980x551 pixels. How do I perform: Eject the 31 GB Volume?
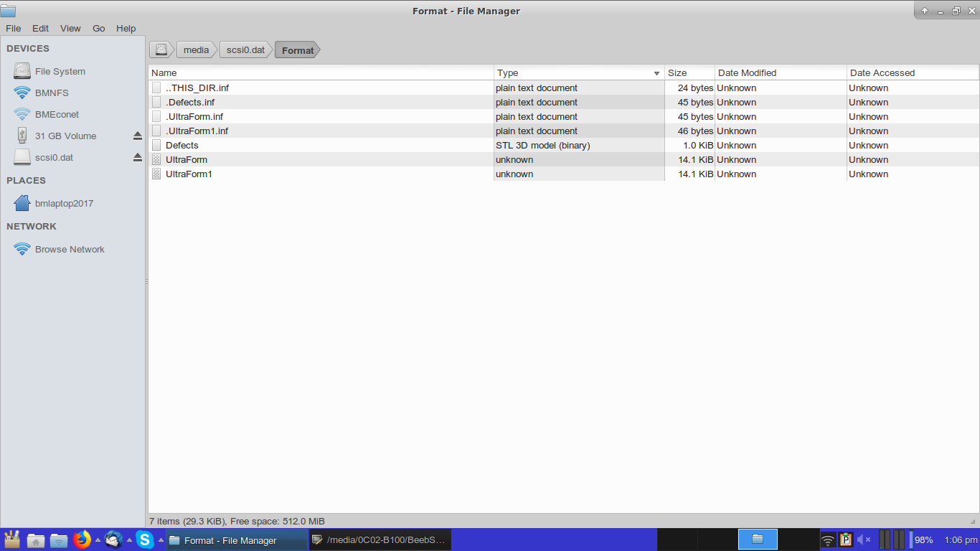(138, 136)
